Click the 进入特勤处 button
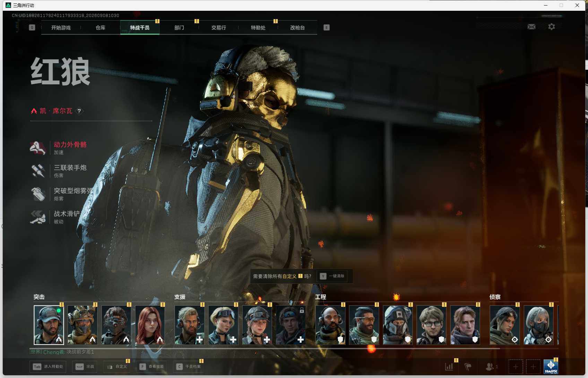Image resolution: width=588 pixels, height=378 pixels. [48, 367]
